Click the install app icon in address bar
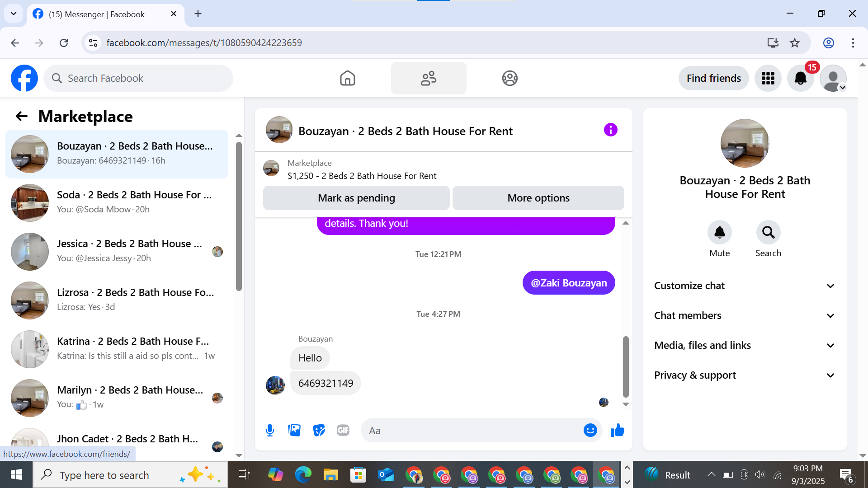 773,43
